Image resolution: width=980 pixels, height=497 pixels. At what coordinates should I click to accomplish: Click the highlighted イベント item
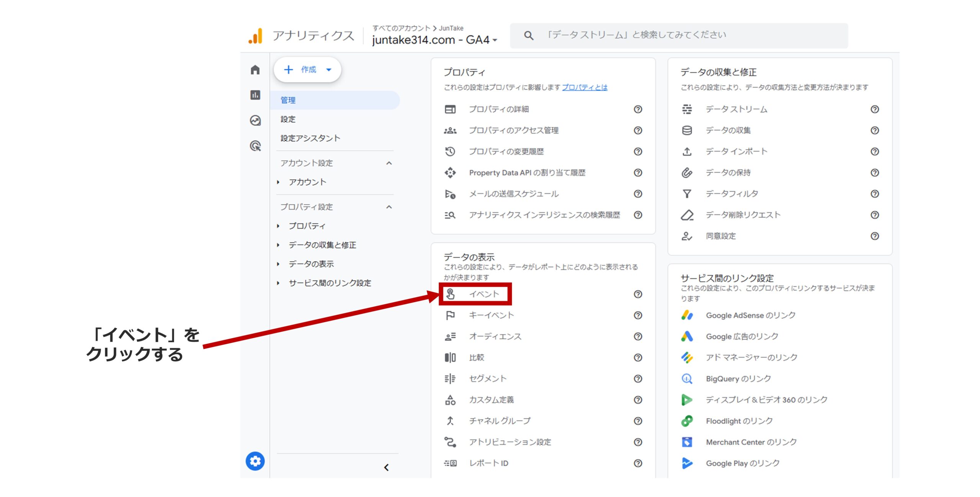click(x=483, y=295)
